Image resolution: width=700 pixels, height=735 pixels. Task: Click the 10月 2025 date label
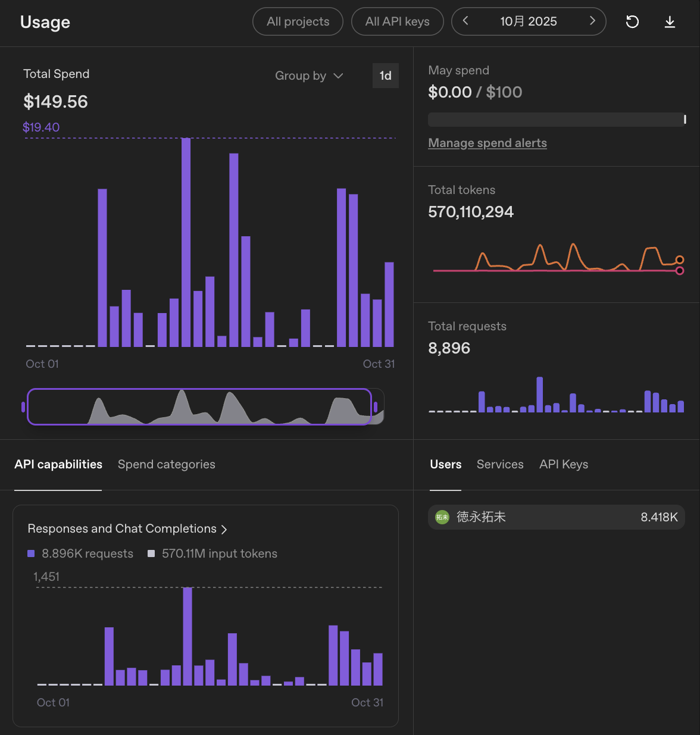(x=529, y=21)
